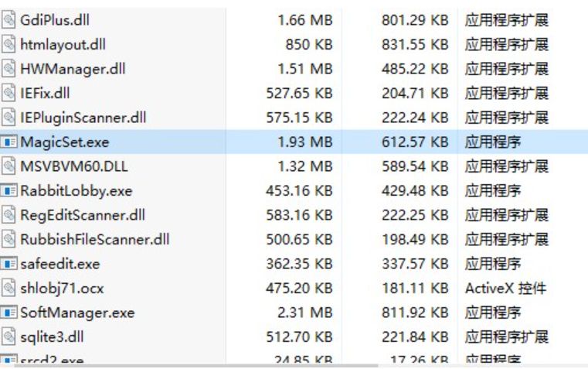Image resolution: width=588 pixels, height=369 pixels.
Task: Click the MSVBVM60.DLL file name
Action: coord(73,166)
